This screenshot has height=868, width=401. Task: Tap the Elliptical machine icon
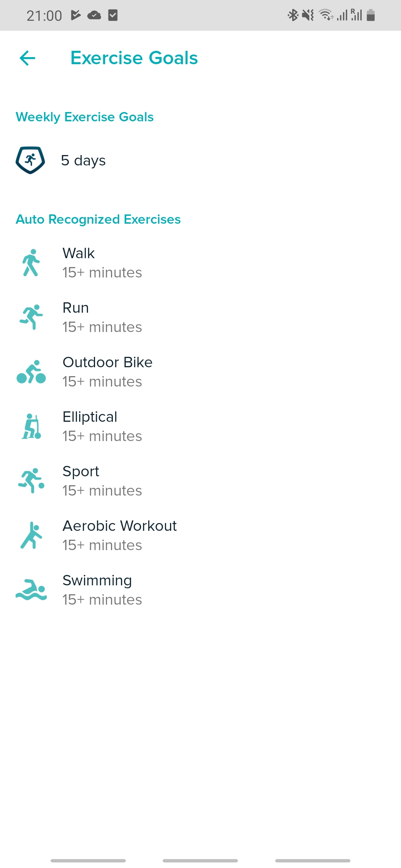31,426
